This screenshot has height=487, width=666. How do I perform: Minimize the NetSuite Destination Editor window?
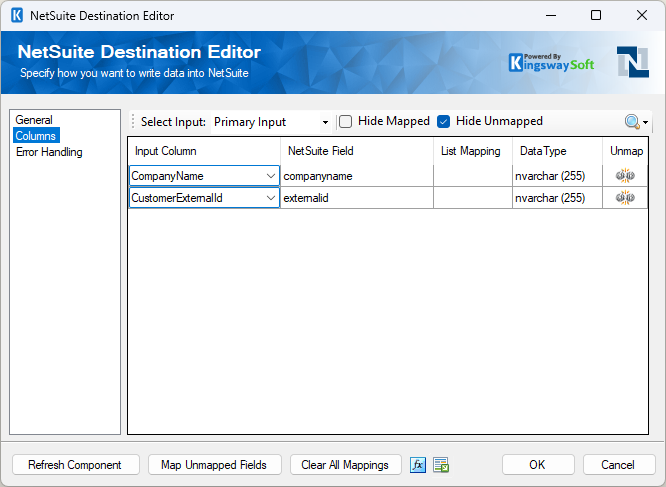point(551,15)
